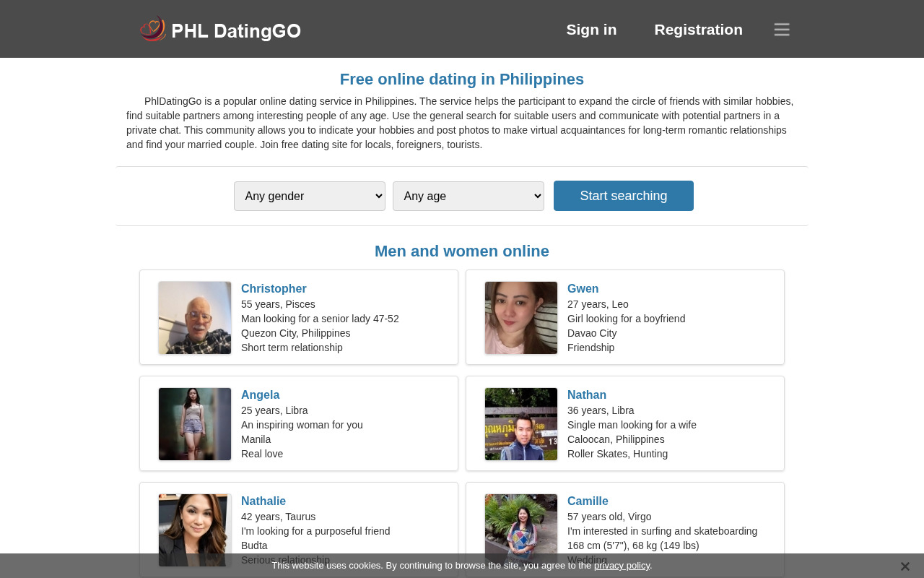Screen dimensions: 924x578
Task: Open the privacy policy link
Action: point(622,566)
